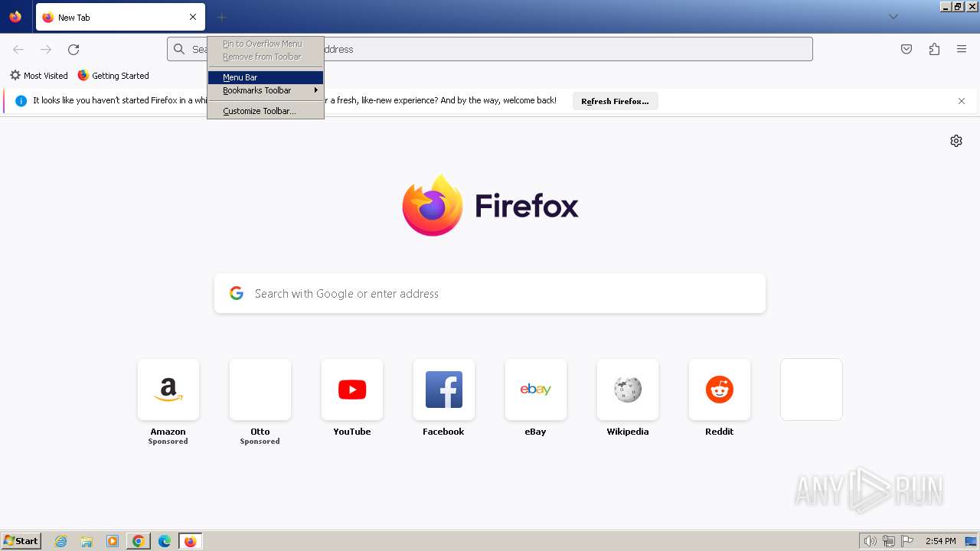Image resolution: width=980 pixels, height=551 pixels.
Task: Click the Action Center flag tray icon
Action: click(907, 541)
